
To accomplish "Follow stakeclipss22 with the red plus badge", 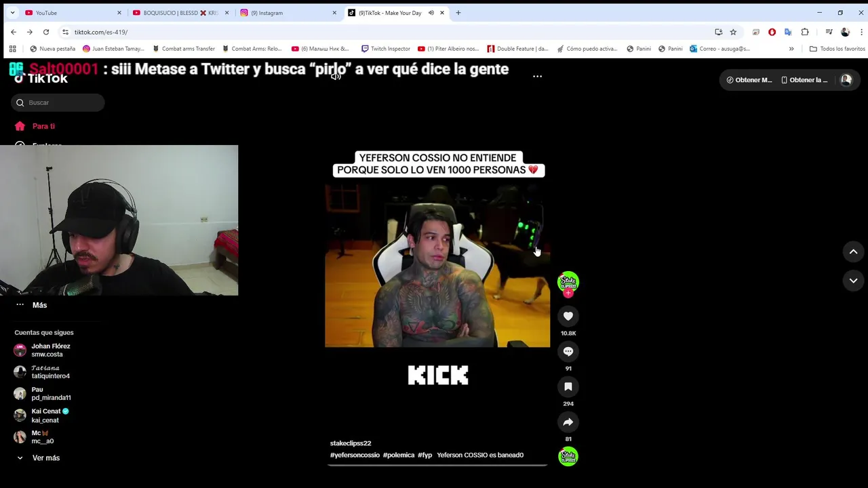I will (x=568, y=293).
